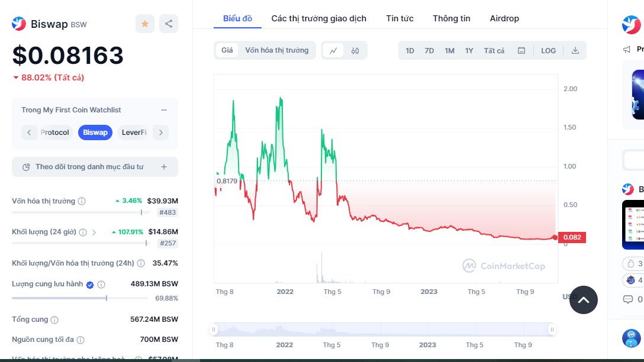
Task: Click the blue robot avatar in the sidebar
Action: 631,338
